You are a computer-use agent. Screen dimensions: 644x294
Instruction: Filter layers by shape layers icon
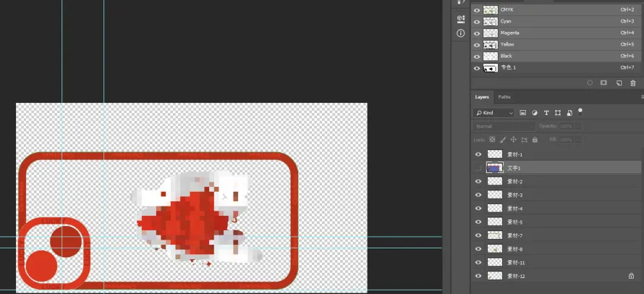[558, 113]
